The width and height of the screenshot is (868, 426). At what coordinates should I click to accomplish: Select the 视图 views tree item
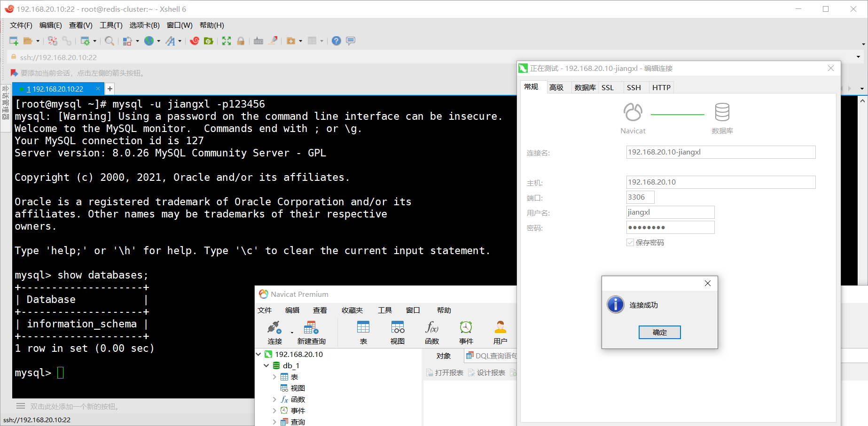pos(293,388)
